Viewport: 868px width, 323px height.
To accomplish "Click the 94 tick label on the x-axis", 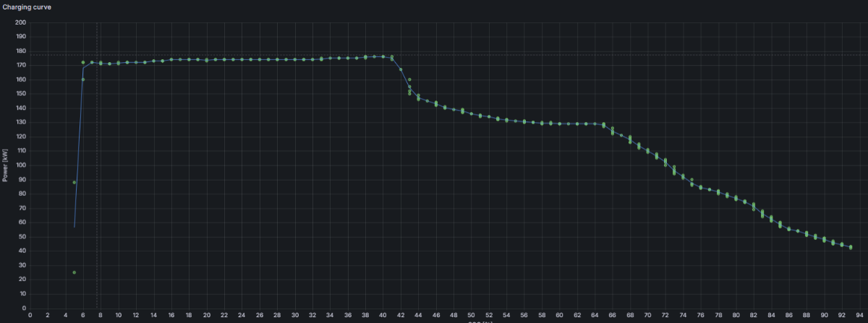I will pyautogui.click(x=859, y=315).
